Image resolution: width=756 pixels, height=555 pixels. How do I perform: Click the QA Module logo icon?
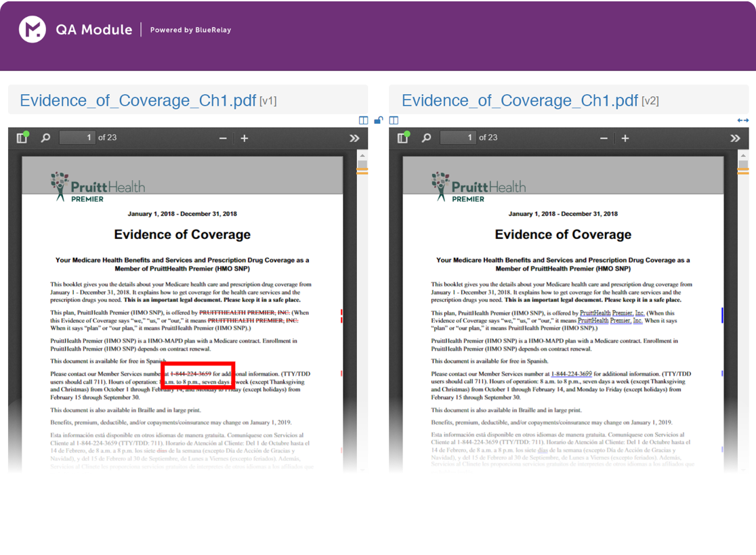[33, 29]
